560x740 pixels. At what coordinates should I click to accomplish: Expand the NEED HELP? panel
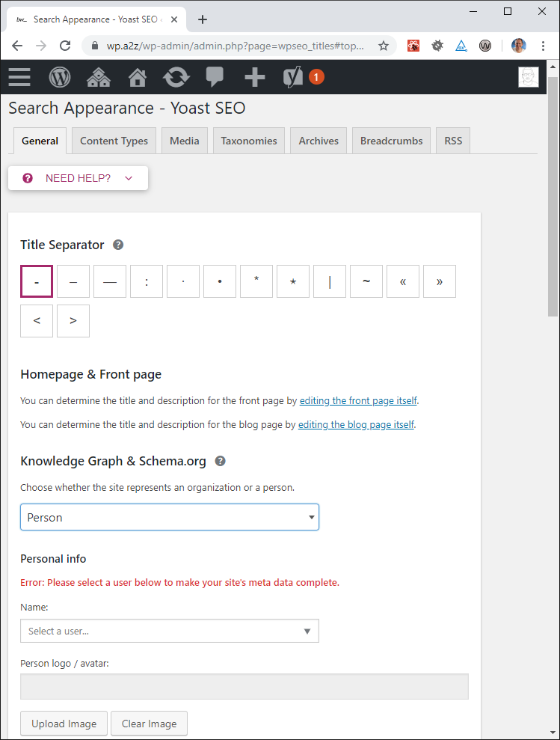coord(78,178)
